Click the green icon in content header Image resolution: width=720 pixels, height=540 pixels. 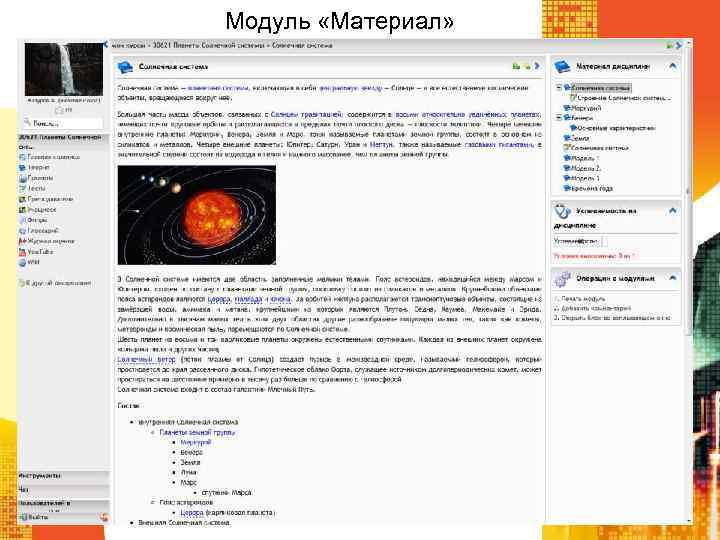(x=516, y=67)
